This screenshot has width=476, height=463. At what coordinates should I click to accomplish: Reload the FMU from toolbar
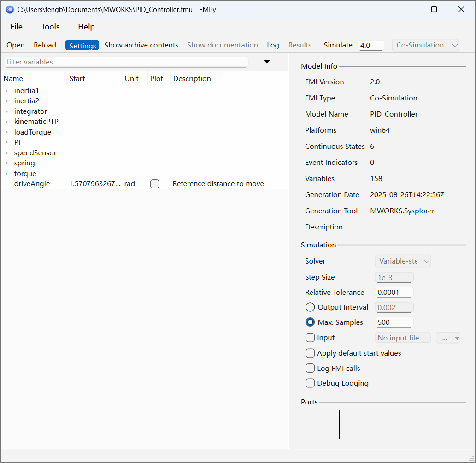pos(45,45)
